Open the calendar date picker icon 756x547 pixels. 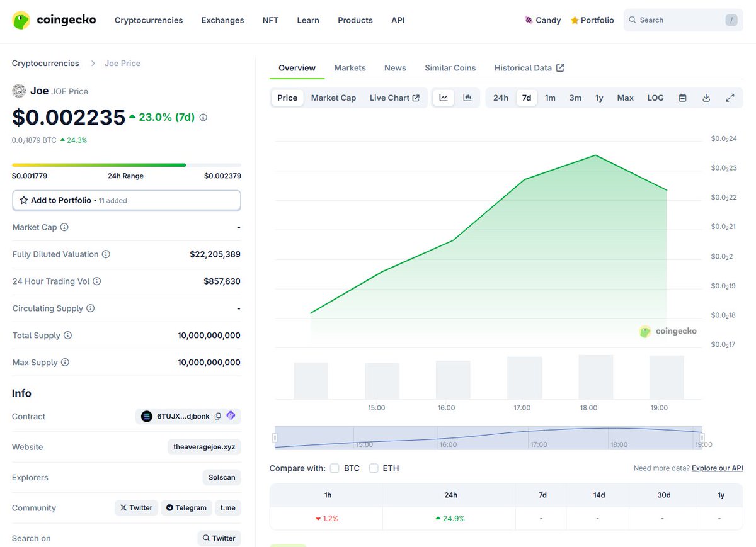[x=682, y=98]
